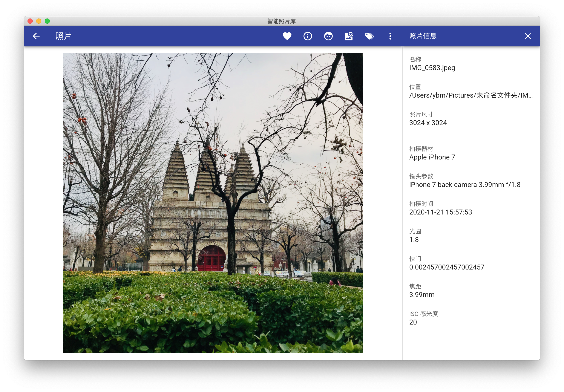Click the yellow macOS minimize button
The width and height of the screenshot is (564, 392).
(x=38, y=21)
